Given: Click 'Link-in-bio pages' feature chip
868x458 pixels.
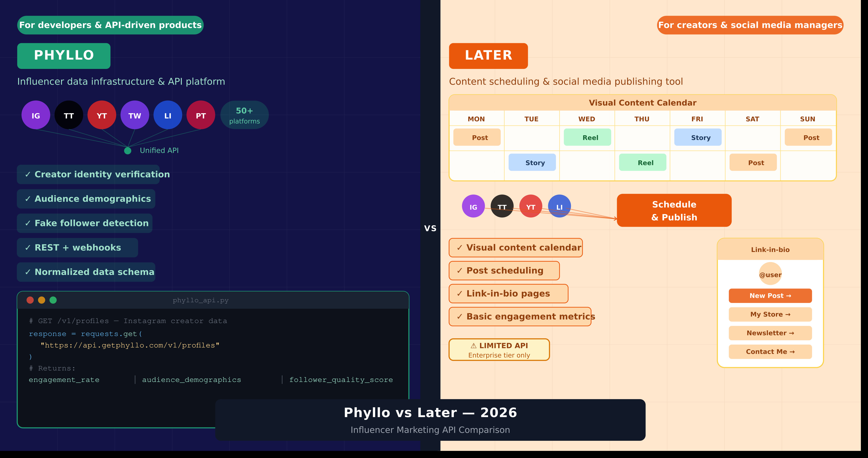Looking at the screenshot, I should (x=508, y=294).
